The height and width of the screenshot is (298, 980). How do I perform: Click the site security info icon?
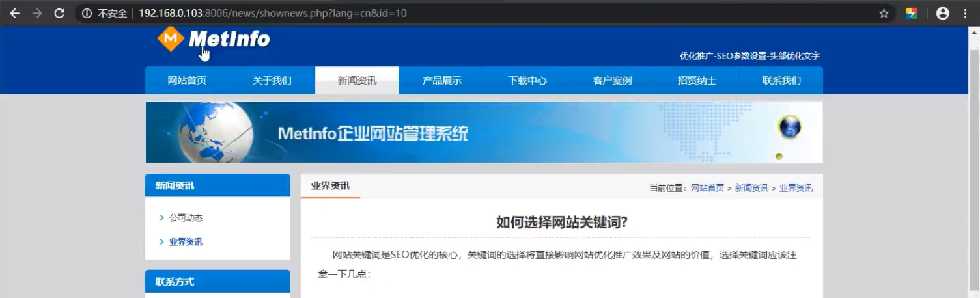pyautogui.click(x=87, y=13)
